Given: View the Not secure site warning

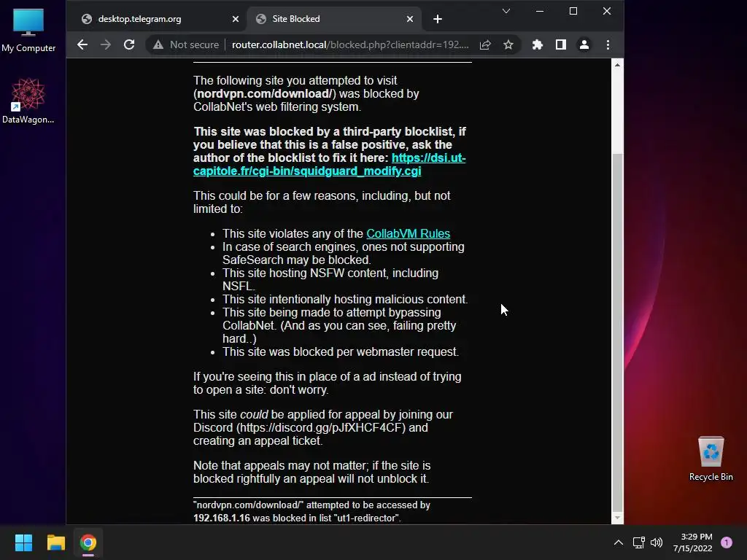Looking at the screenshot, I should click(186, 44).
